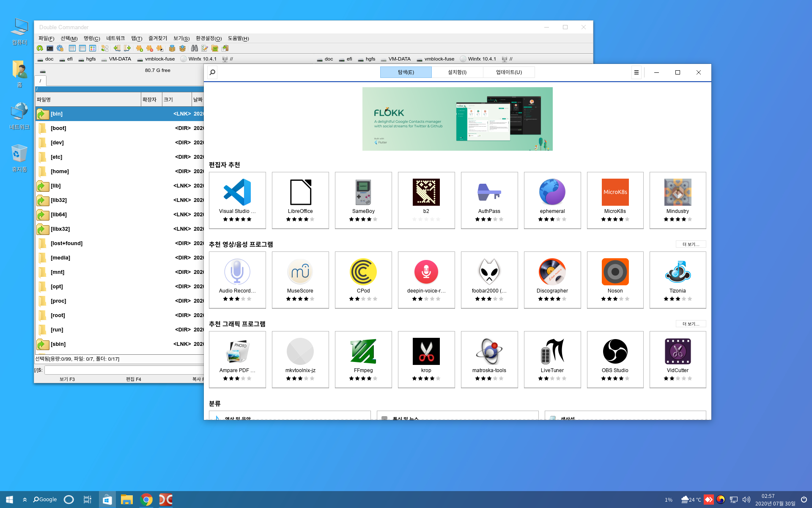
Task: Click the multi-rename checklist icon in Double Commander
Action: (x=205, y=48)
